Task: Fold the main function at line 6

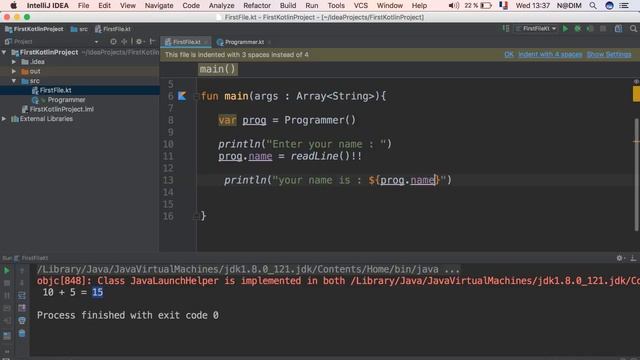Action: 196,96
